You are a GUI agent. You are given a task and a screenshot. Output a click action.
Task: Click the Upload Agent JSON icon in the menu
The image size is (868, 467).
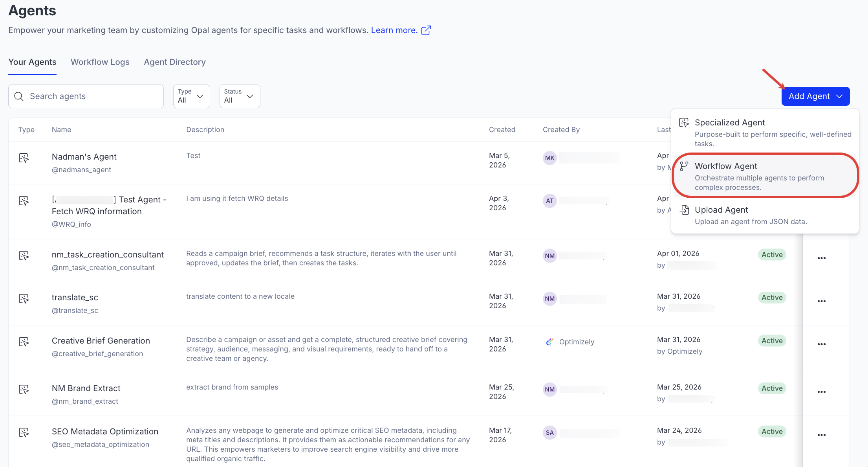[x=685, y=210]
